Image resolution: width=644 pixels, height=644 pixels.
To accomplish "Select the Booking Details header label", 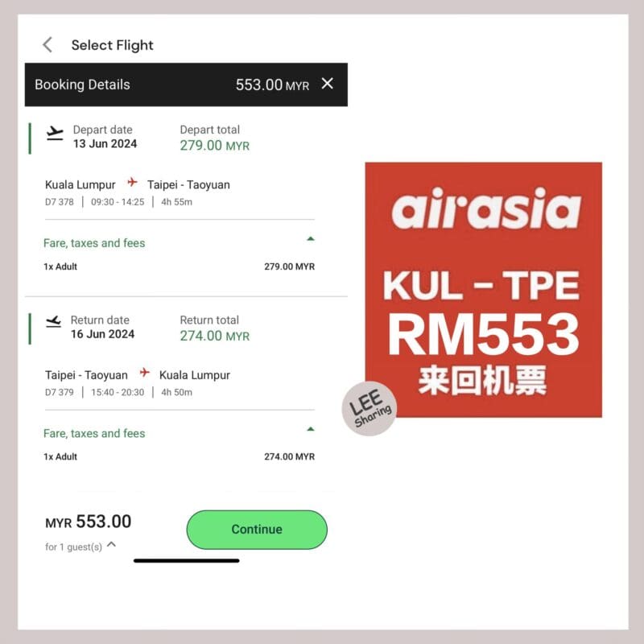I will [82, 85].
